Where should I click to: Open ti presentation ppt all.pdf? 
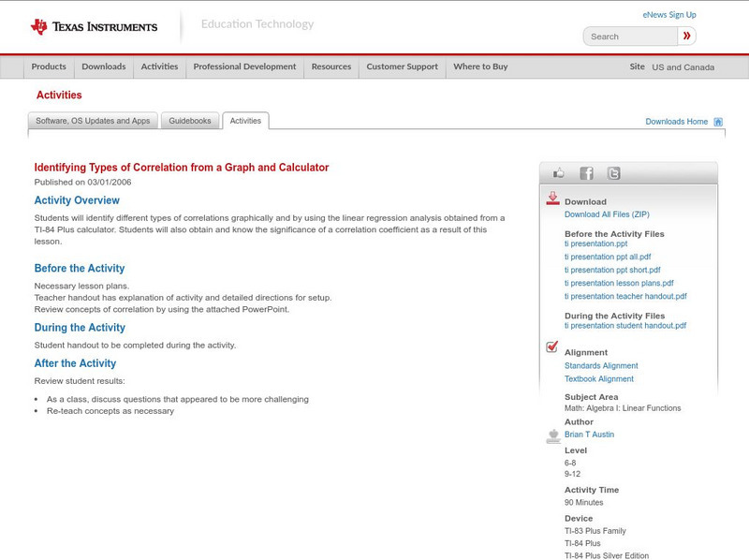click(x=608, y=258)
